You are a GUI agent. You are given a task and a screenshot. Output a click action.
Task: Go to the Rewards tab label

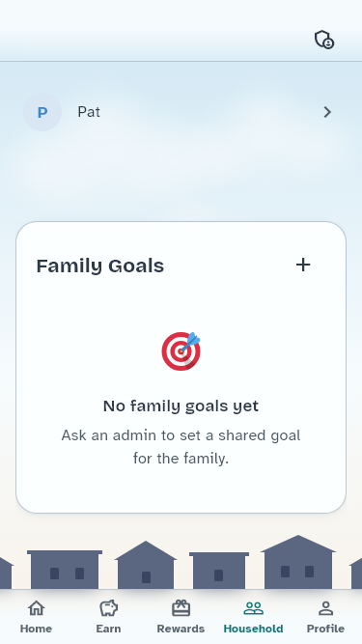[181, 629]
